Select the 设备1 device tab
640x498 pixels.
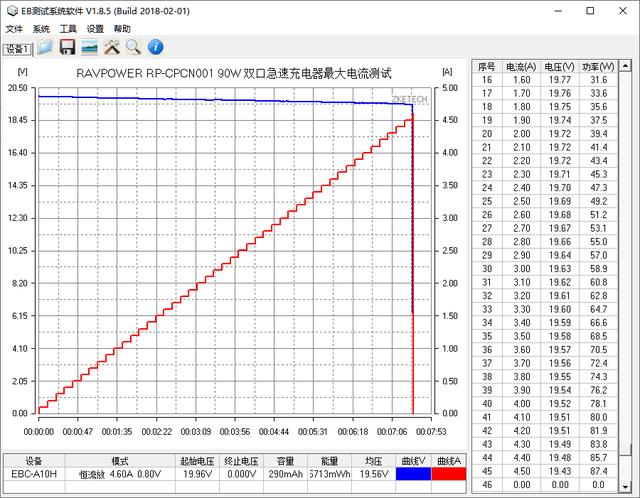pyautogui.click(x=18, y=48)
